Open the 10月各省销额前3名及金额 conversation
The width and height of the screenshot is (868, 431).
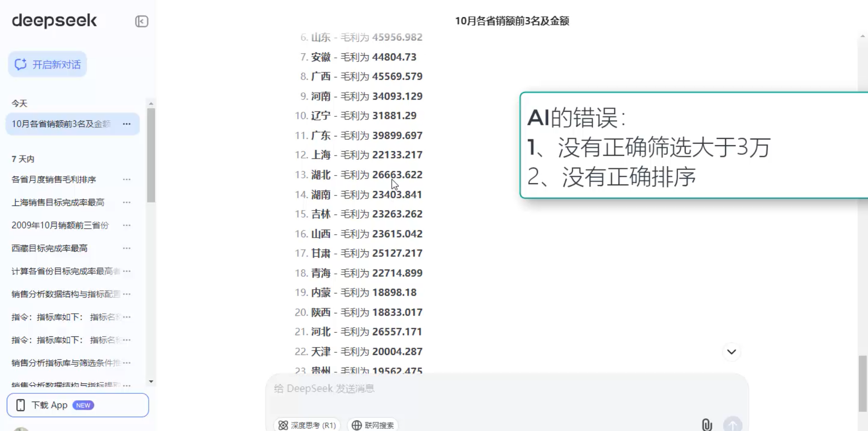[x=61, y=124]
